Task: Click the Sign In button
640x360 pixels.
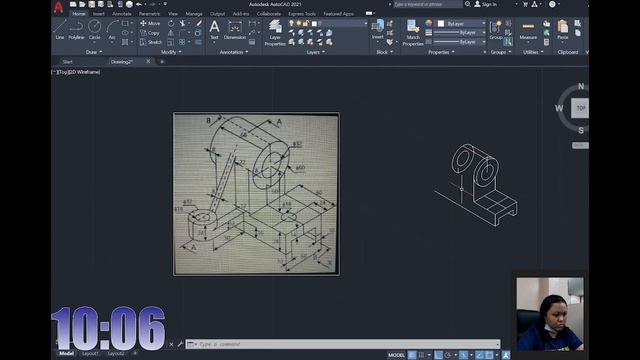Action: [486, 4]
